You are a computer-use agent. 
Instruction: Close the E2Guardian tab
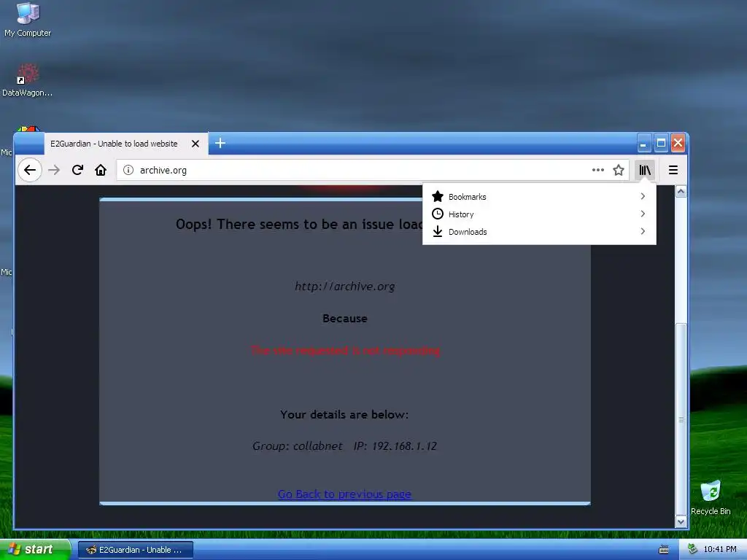(196, 144)
